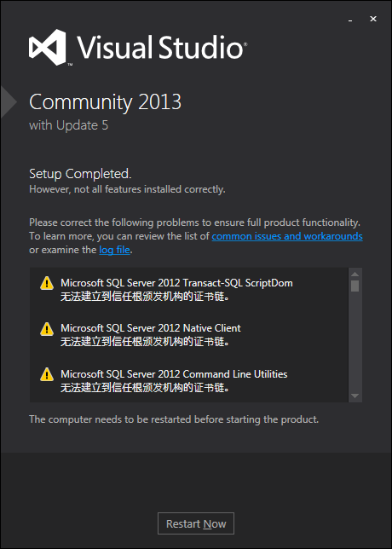
Task: Close the setup window
Action: click(373, 19)
